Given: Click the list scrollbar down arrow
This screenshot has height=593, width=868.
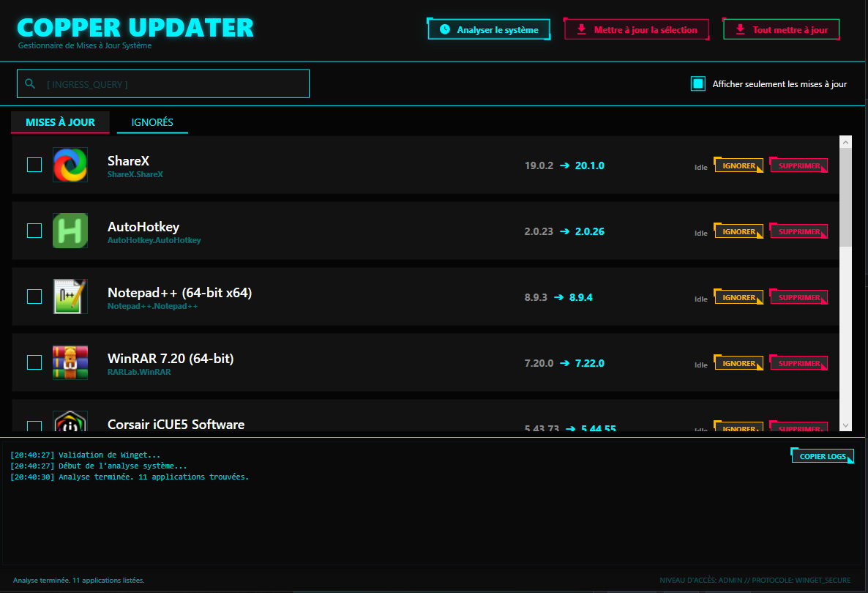Looking at the screenshot, I should pyautogui.click(x=845, y=425).
